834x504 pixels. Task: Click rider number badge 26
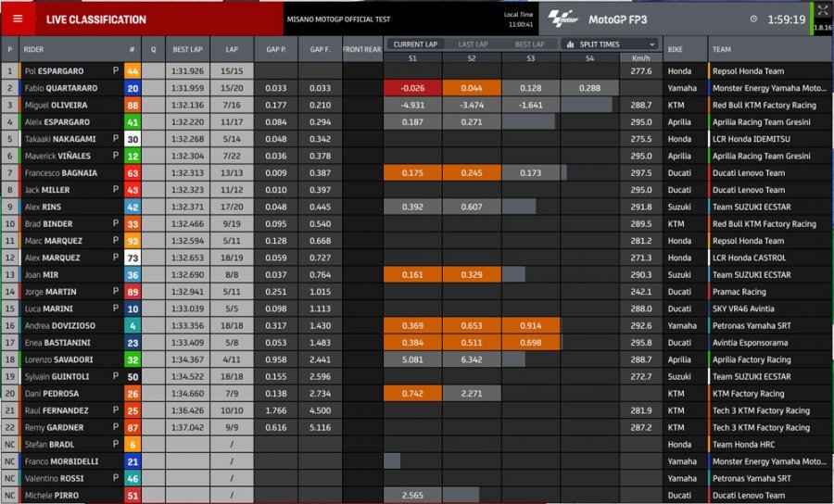(x=133, y=394)
